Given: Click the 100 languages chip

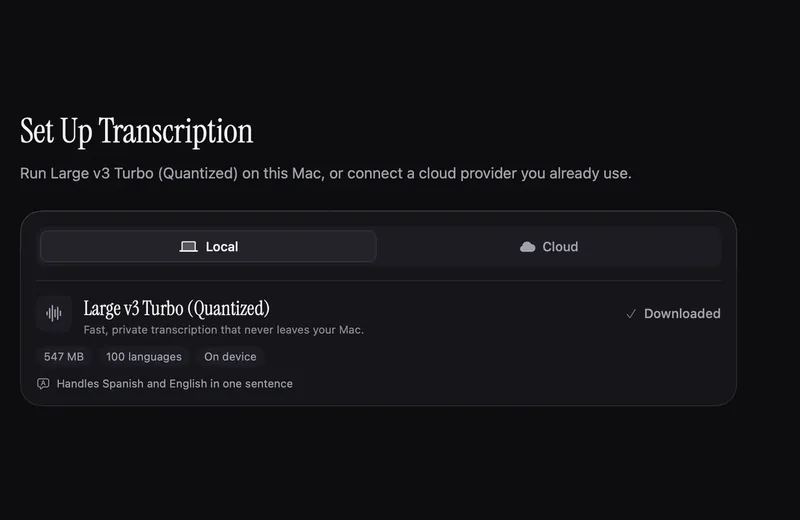Looking at the screenshot, I should click(x=144, y=357).
